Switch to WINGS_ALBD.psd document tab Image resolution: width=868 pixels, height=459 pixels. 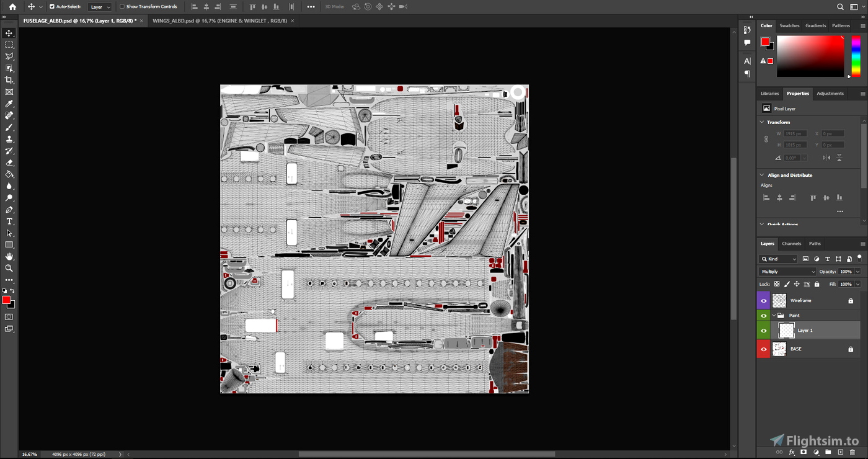(220, 20)
